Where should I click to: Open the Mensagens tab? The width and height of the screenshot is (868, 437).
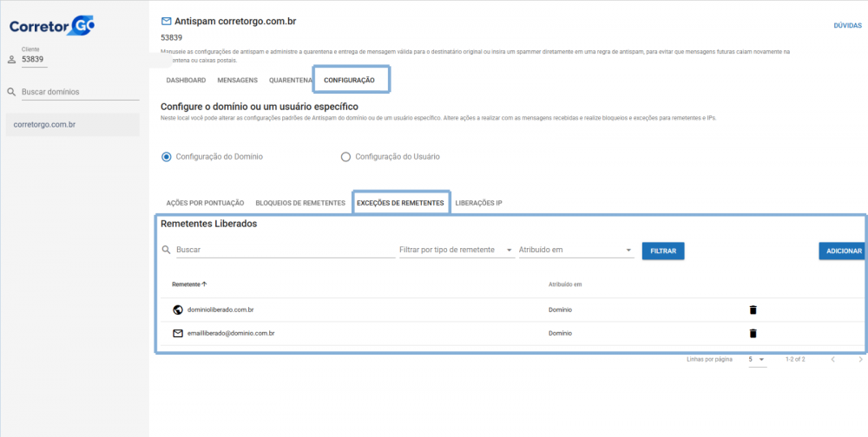tap(238, 81)
